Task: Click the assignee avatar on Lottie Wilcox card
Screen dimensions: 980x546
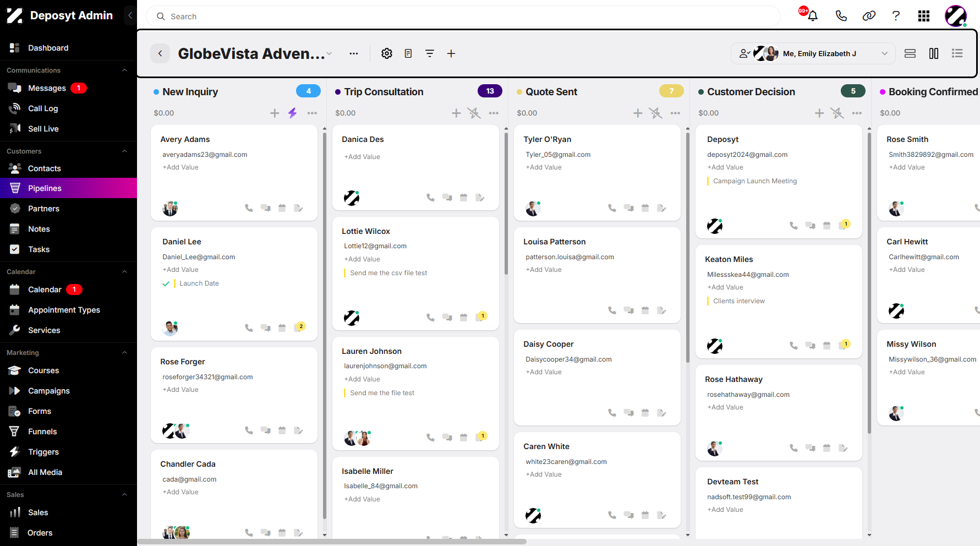Action: [x=352, y=318]
